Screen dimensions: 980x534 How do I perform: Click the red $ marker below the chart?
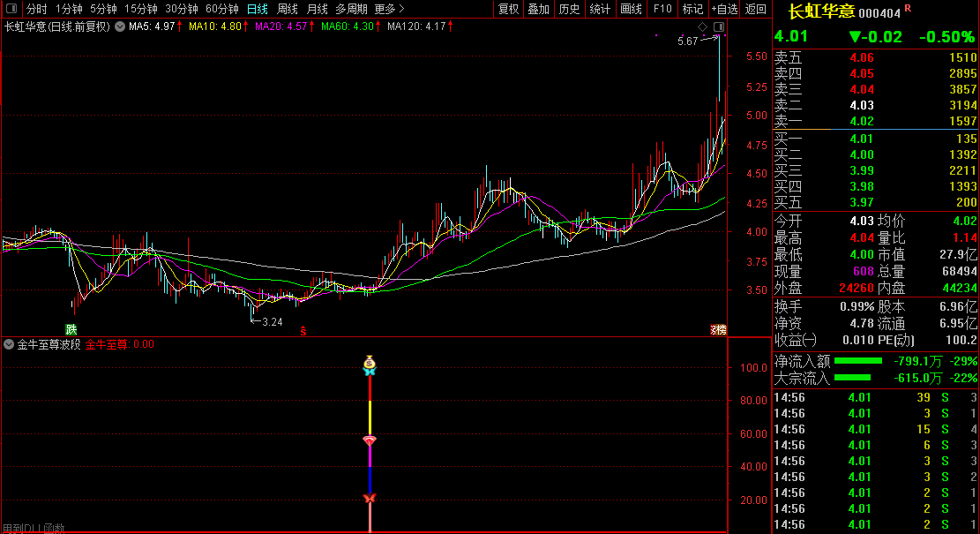303,331
